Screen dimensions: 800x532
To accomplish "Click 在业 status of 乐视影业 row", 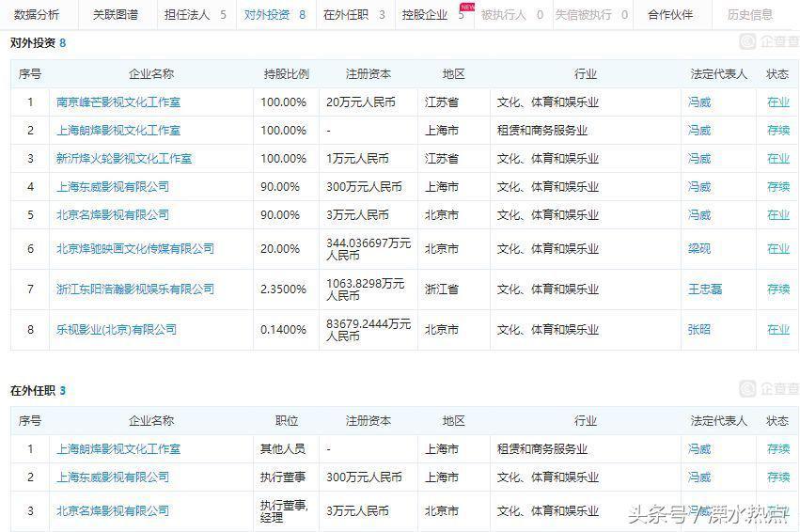I will [778, 330].
